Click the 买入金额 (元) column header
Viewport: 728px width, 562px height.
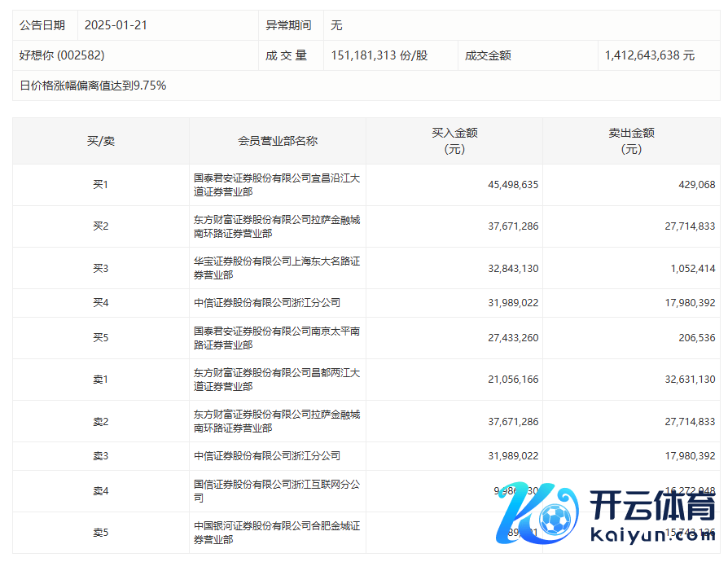point(454,141)
